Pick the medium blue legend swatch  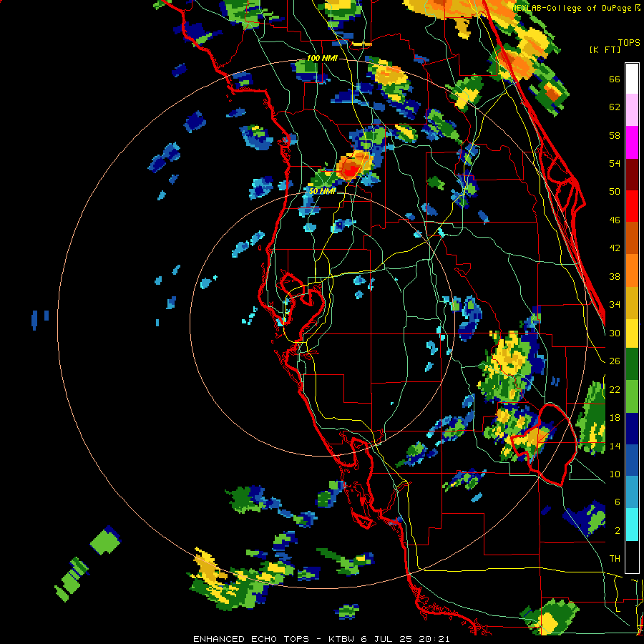pos(632,460)
